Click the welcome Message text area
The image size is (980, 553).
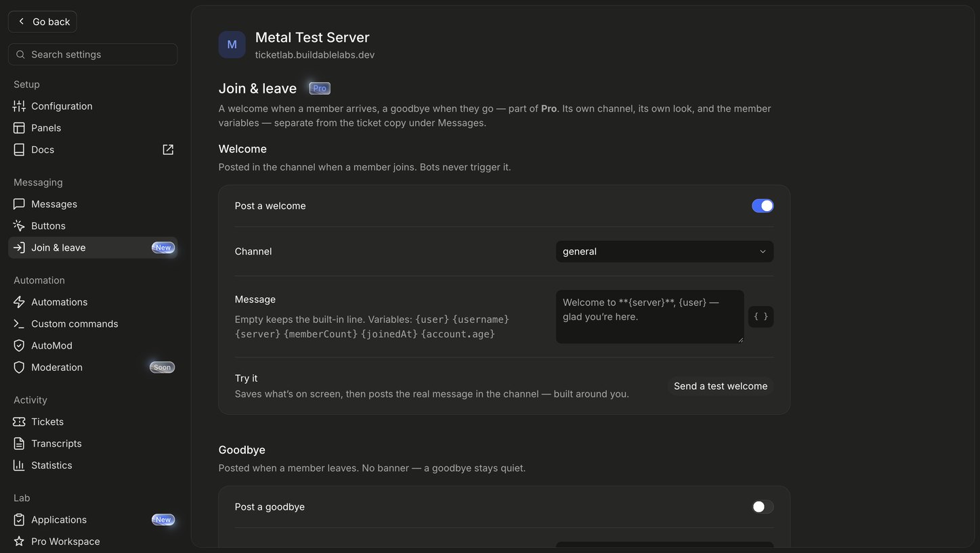tap(650, 317)
